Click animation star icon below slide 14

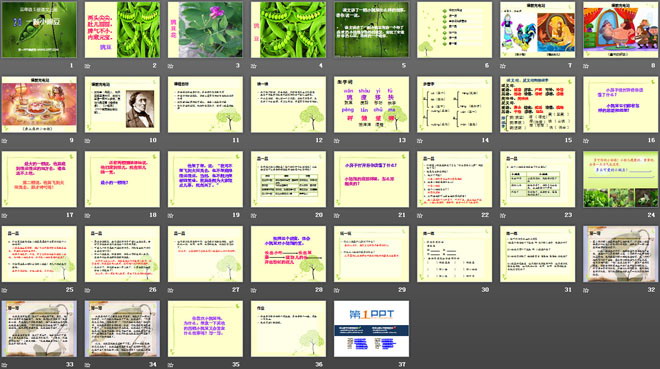tap(420, 141)
